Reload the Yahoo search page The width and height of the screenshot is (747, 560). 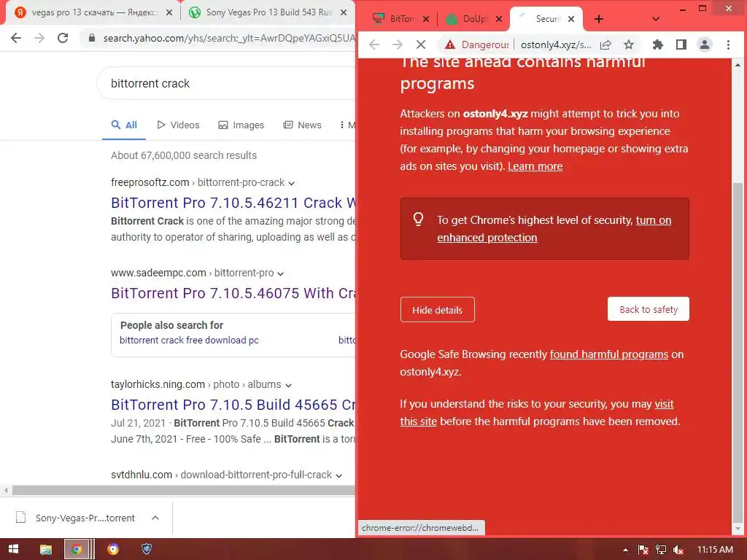click(63, 38)
